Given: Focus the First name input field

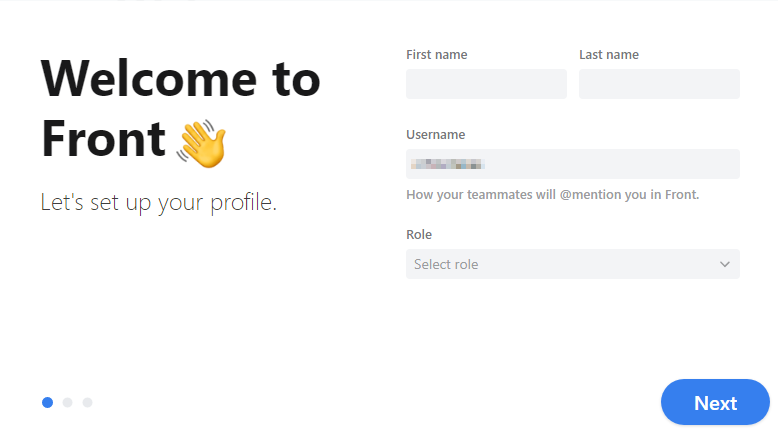Looking at the screenshot, I should (x=486, y=84).
